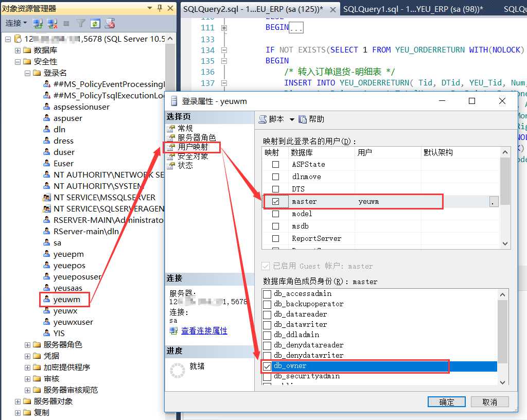Click the 取消 button

pos(489,402)
